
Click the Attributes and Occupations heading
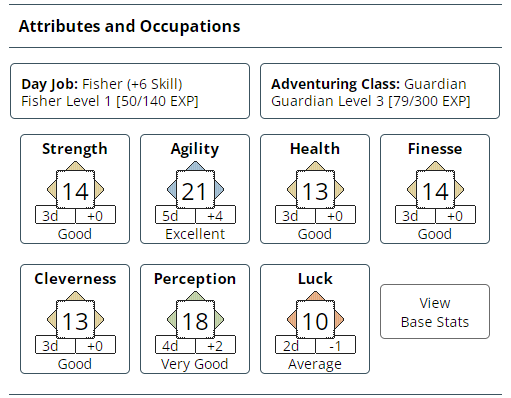coord(129,26)
